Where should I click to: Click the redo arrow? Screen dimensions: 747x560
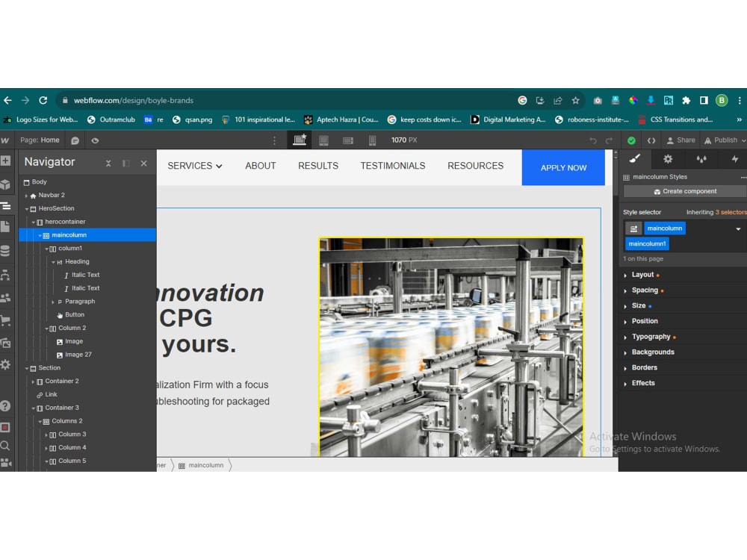(609, 140)
